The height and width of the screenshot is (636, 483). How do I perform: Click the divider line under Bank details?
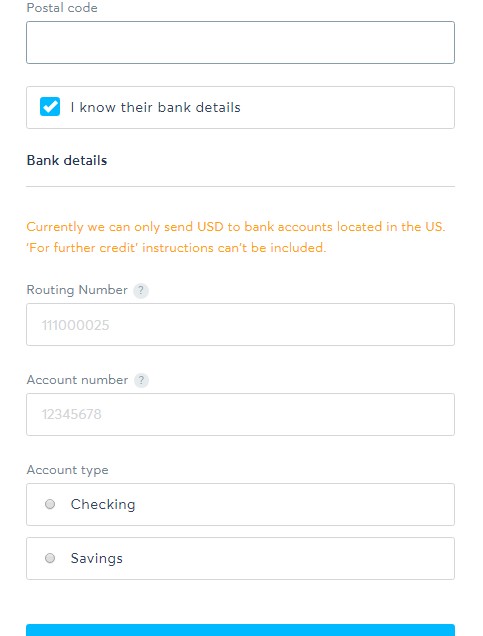[240, 187]
